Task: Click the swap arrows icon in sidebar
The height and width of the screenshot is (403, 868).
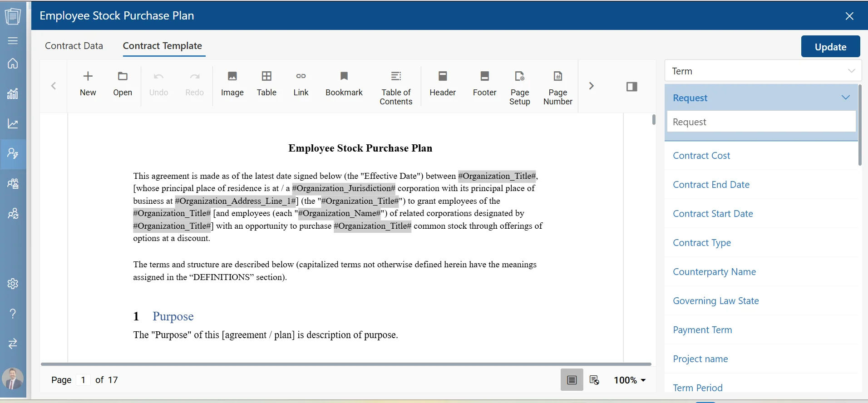Action: tap(13, 344)
